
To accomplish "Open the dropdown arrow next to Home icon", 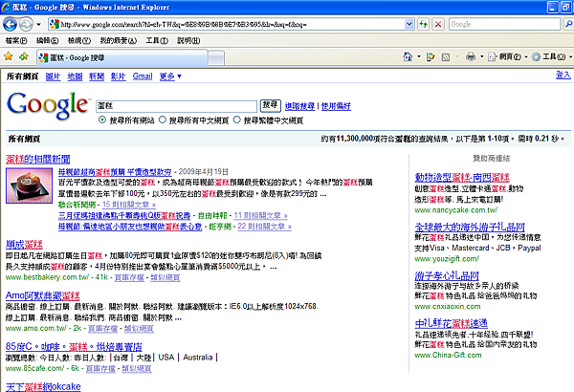I will click(419, 56).
